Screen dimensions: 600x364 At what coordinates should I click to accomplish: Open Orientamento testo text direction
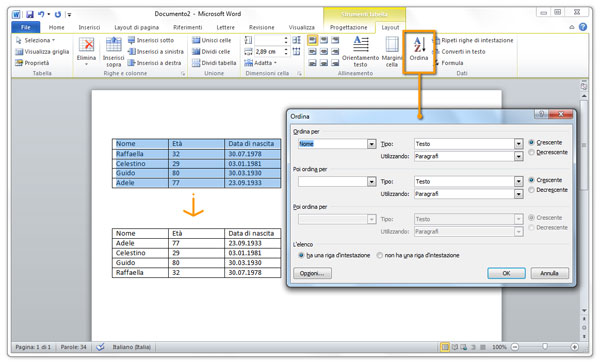coord(360,51)
